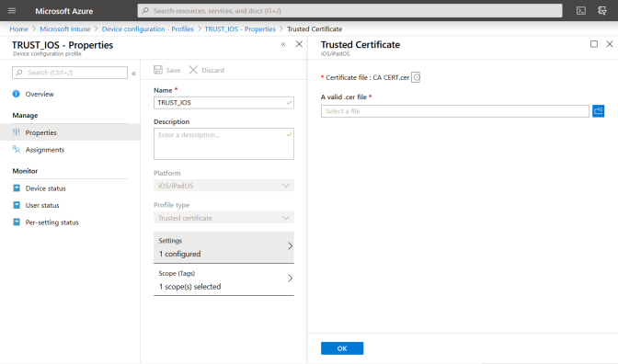Image resolution: width=618 pixels, height=364 pixels.
Task: Click the Select a file input field
Action: click(x=455, y=111)
